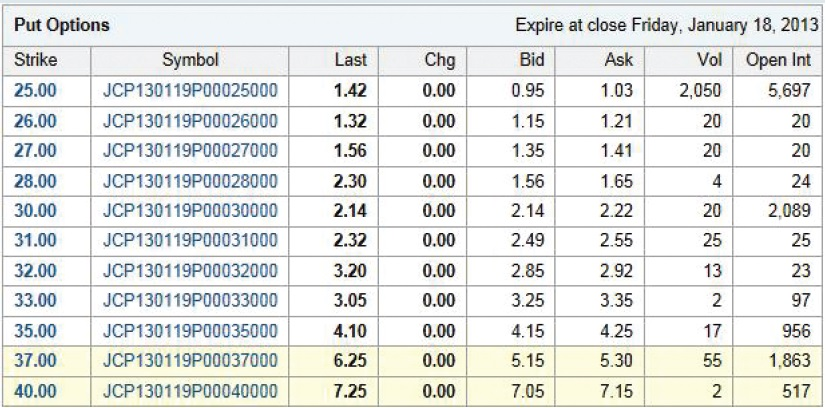The image size is (826, 408).
Task: Select last price 7.25
Action: pos(349,391)
